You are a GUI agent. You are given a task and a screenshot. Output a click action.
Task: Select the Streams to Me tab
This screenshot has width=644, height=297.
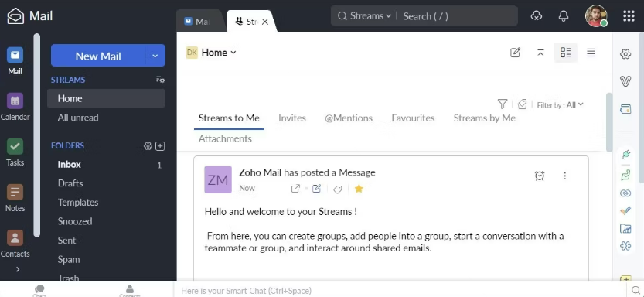[x=229, y=118]
